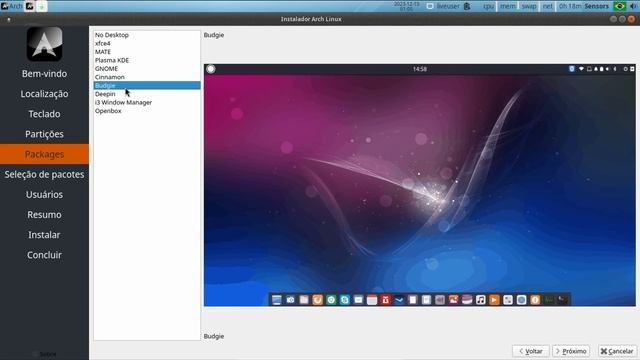Image resolution: width=640 pixels, height=360 pixels.
Task: Click the swap monitor in top panel
Action: [529, 6]
